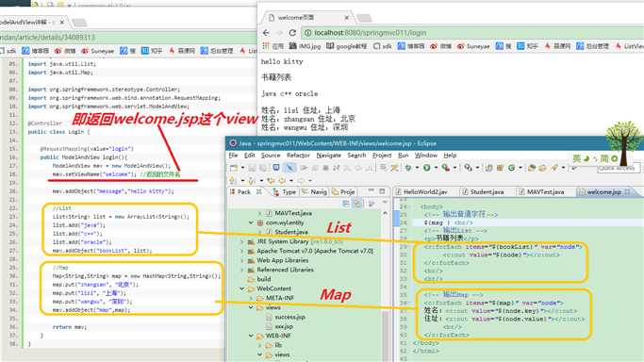Open the Refactor menu in Eclipse
This screenshot has height=362, width=644.
coord(298,156)
